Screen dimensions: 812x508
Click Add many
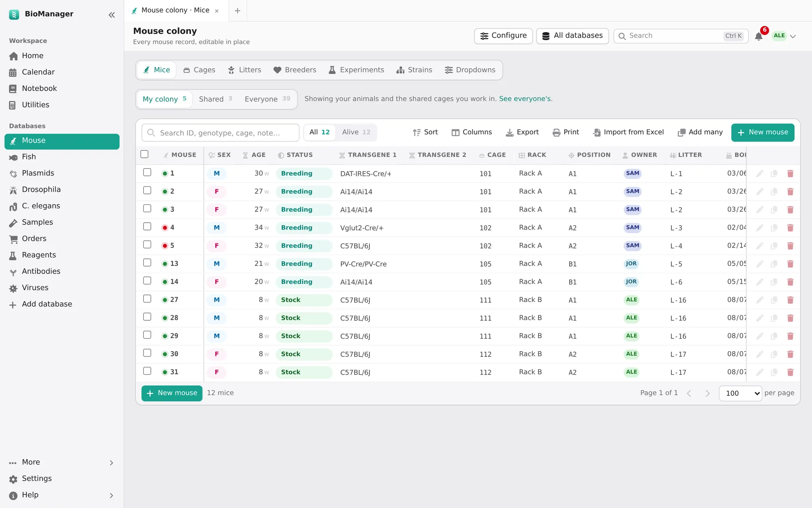point(700,132)
